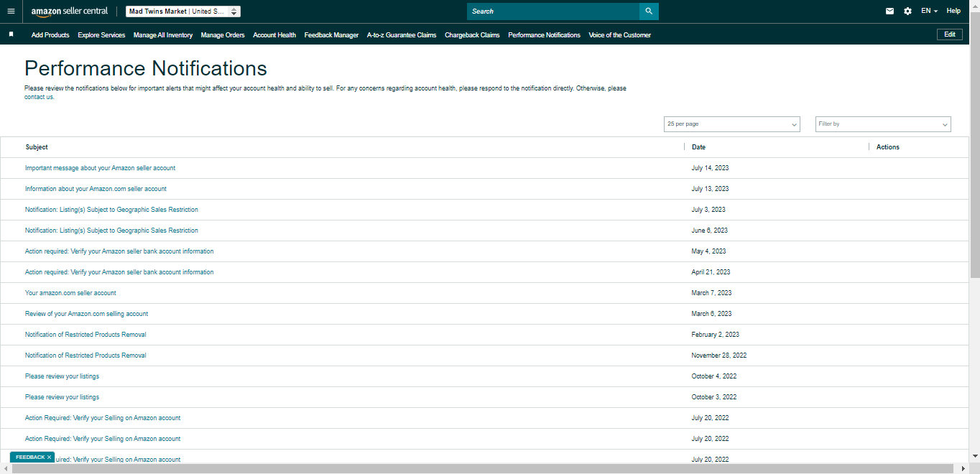Open A-to-z Guarantee Claims

(402, 35)
